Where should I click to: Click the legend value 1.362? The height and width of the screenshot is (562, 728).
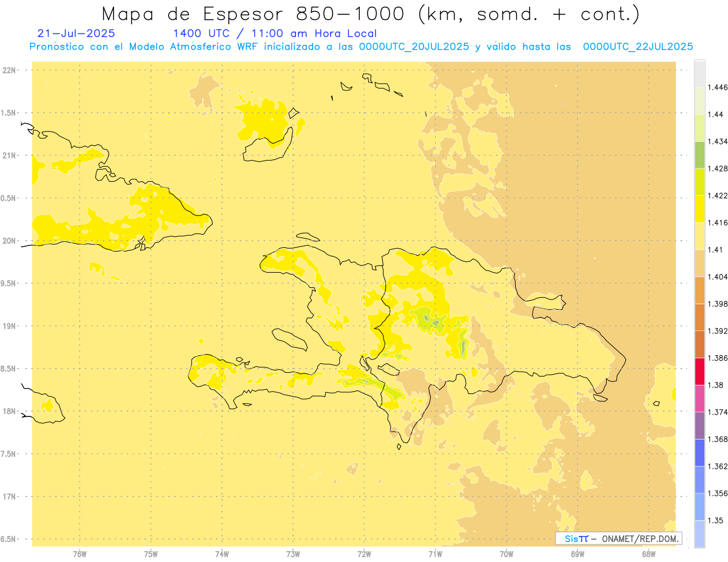tap(718, 466)
